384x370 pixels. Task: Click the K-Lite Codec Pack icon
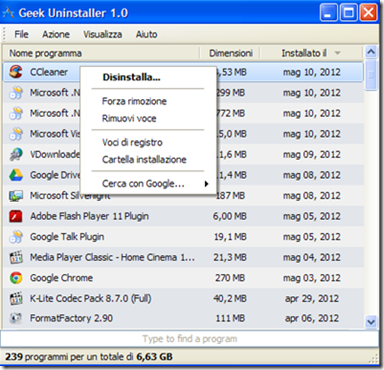16,298
